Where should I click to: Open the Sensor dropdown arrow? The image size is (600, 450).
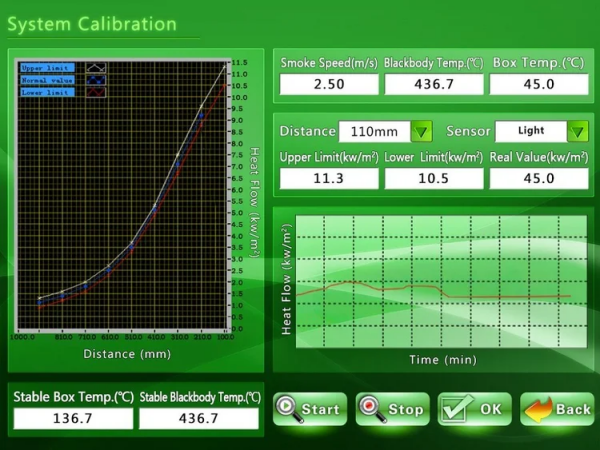pos(577,132)
